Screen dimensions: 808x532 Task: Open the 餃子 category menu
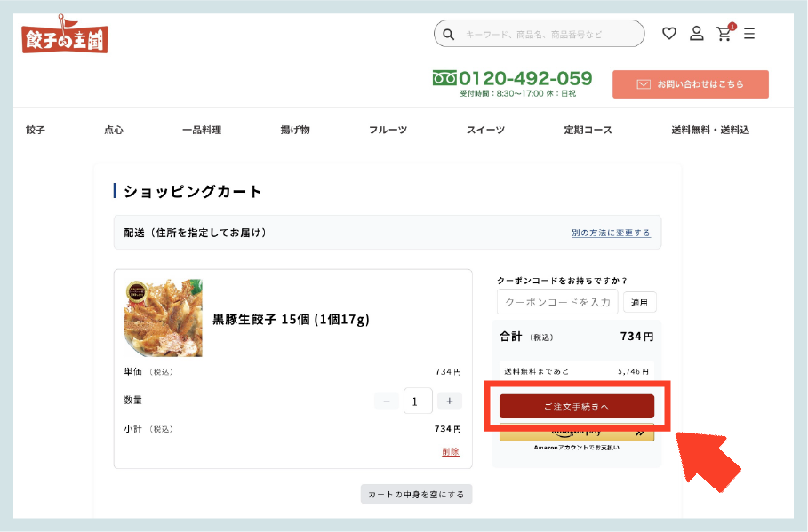tap(36, 130)
